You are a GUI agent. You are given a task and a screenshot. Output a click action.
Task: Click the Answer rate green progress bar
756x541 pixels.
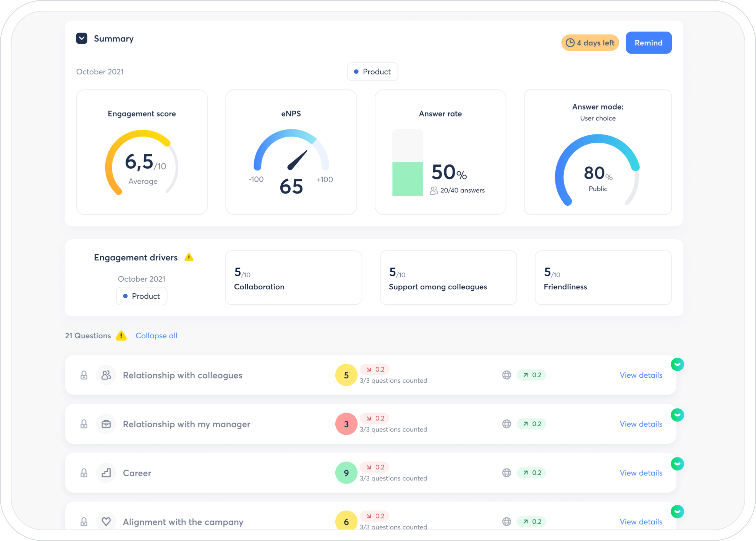pyautogui.click(x=407, y=179)
